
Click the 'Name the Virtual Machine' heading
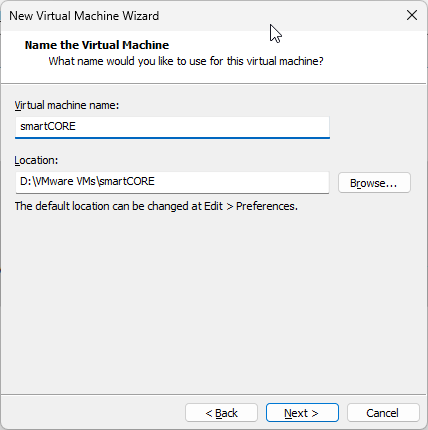[x=97, y=45]
